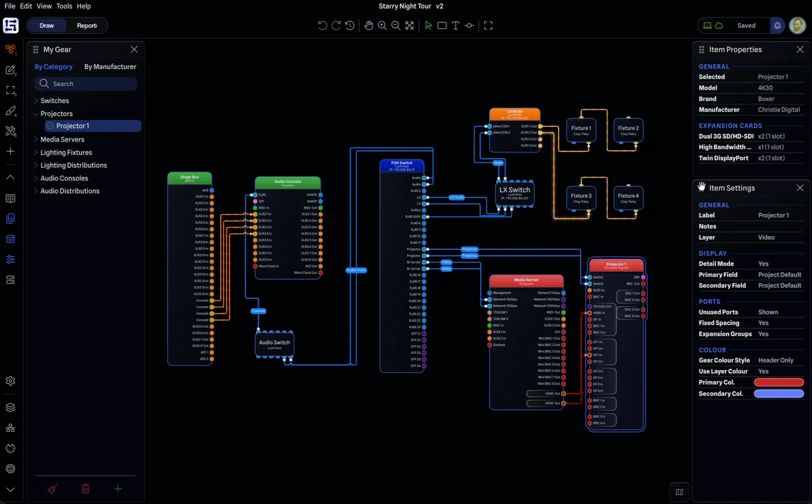Select the text tool

[456, 25]
